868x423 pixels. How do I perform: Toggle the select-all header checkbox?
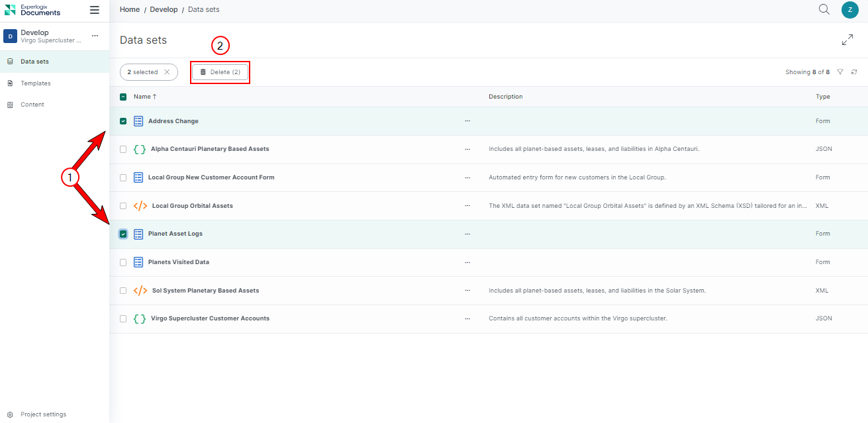[x=123, y=97]
